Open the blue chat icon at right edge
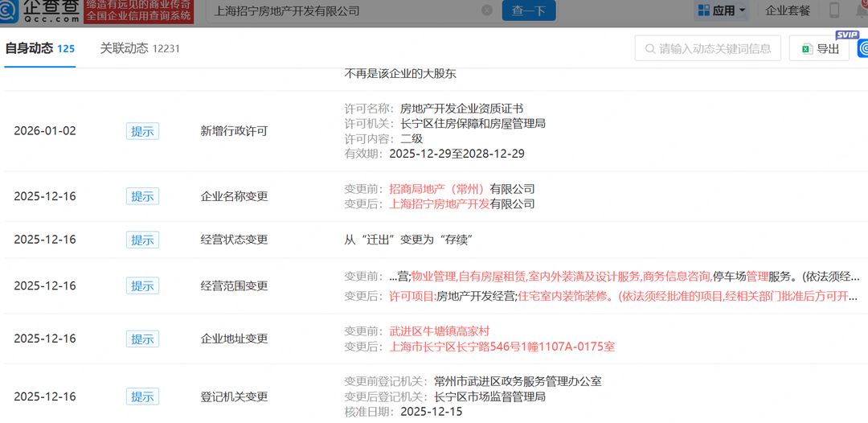 coord(862,48)
